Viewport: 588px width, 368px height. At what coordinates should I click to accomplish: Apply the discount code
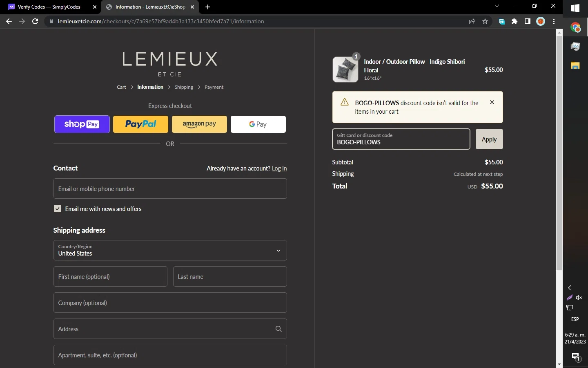tap(489, 139)
